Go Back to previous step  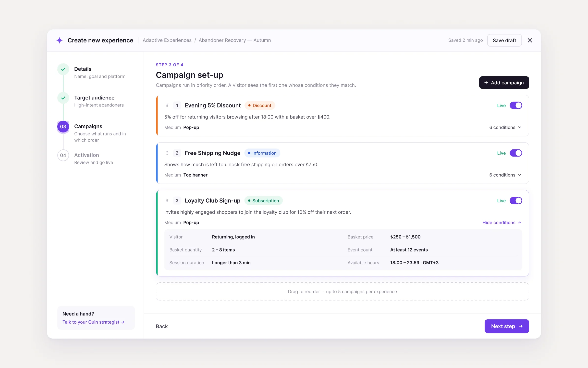pyautogui.click(x=162, y=326)
